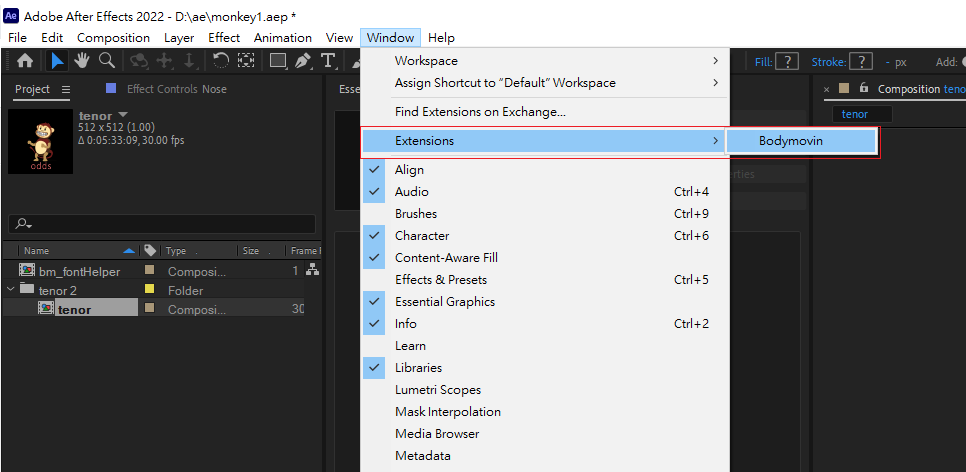This screenshot has height=472, width=966.
Task: Click the Stroke label link
Action: click(x=828, y=62)
